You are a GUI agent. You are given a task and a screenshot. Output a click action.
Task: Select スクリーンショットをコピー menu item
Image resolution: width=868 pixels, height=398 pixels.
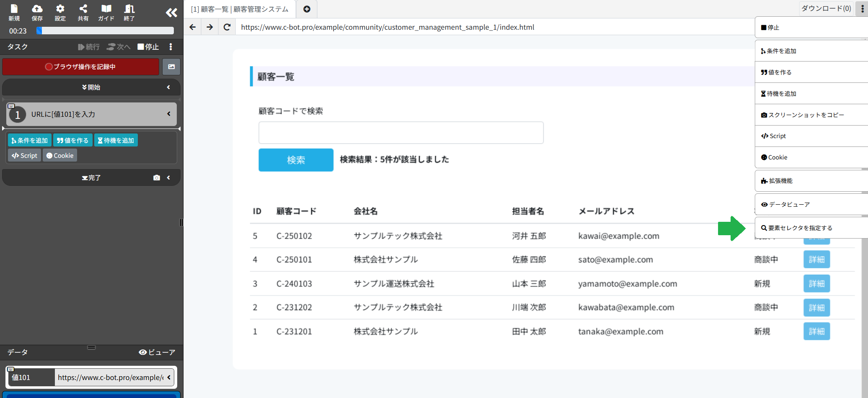pyautogui.click(x=811, y=115)
